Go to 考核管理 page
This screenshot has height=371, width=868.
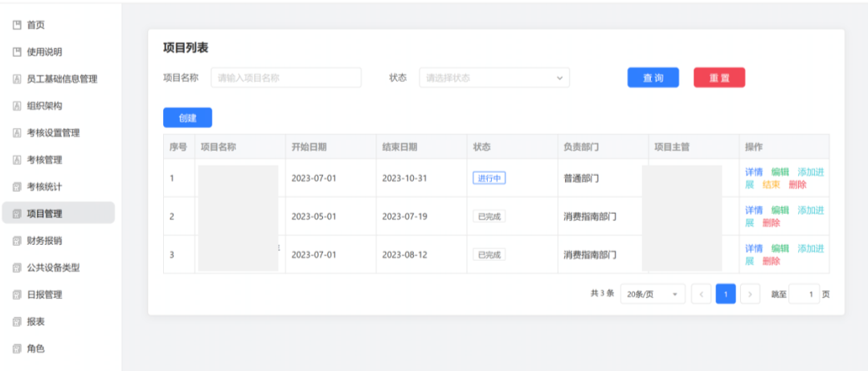click(x=58, y=160)
